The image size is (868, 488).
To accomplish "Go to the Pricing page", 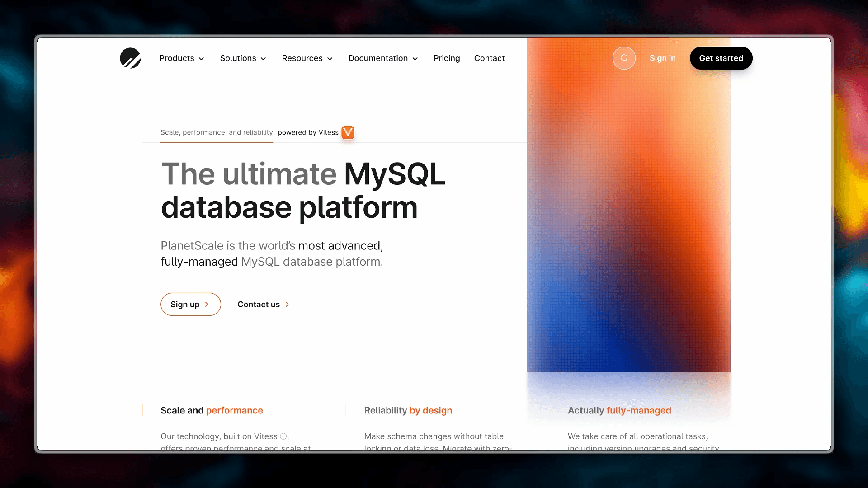I will tap(447, 58).
